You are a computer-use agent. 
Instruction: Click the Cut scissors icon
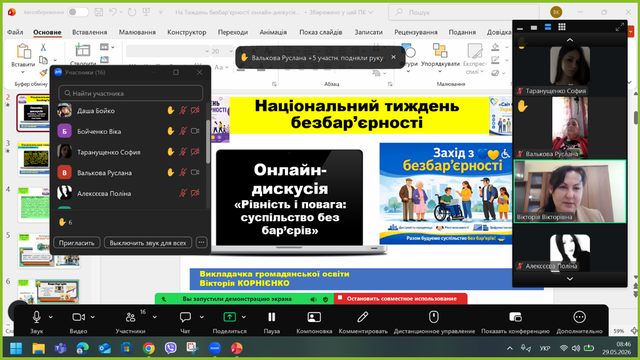click(x=43, y=47)
